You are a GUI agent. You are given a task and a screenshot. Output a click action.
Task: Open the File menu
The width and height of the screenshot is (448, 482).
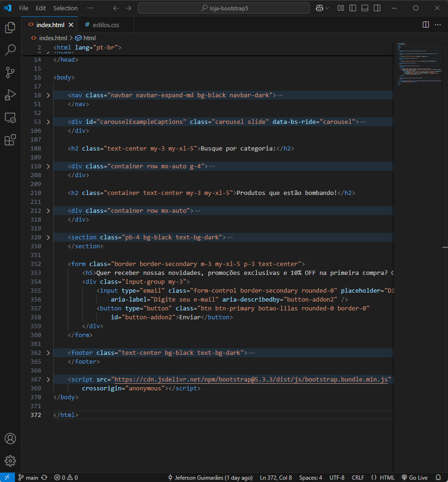pos(23,8)
